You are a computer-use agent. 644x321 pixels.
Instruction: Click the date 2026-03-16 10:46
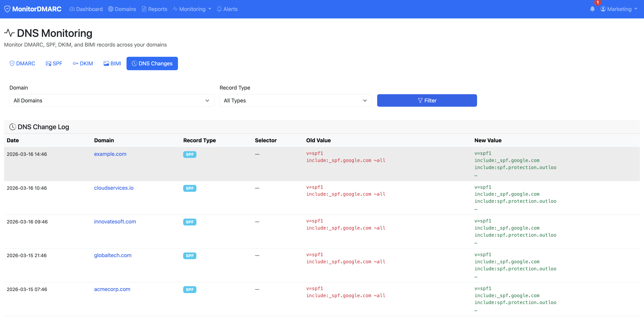27,188
